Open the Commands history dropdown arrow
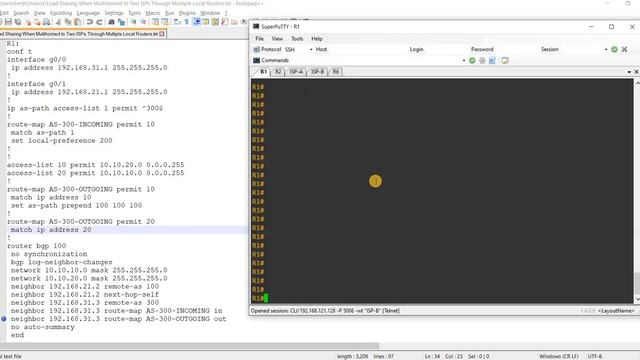Screen dimensions: 640x360 [464, 60]
